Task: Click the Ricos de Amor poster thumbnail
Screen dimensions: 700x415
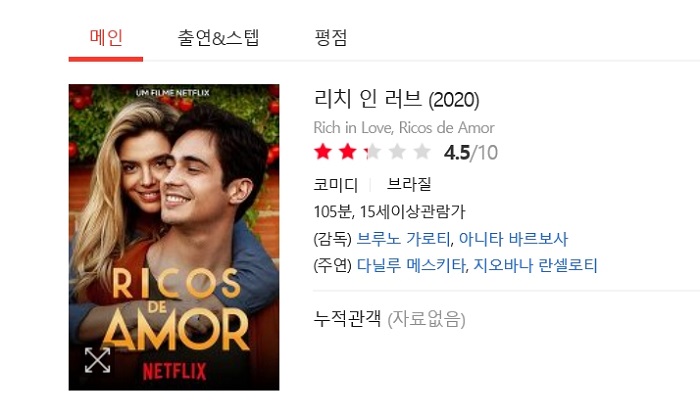Action: pyautogui.click(x=174, y=237)
